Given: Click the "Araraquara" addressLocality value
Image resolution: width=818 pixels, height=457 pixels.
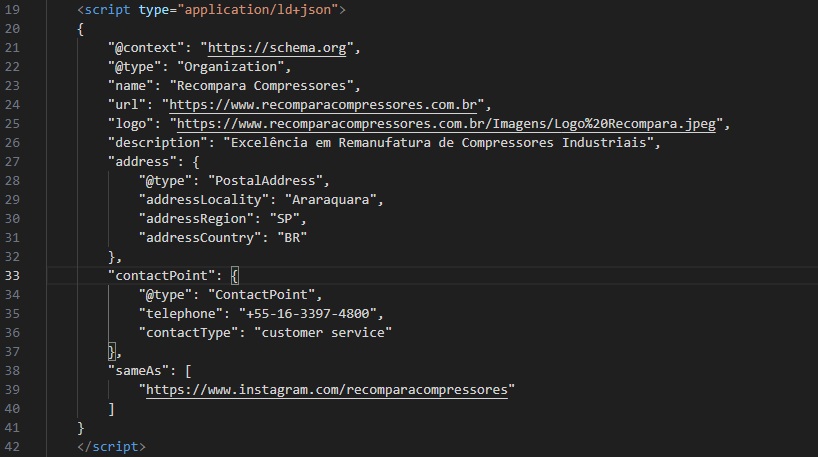Looking at the screenshot, I should click(331, 199).
